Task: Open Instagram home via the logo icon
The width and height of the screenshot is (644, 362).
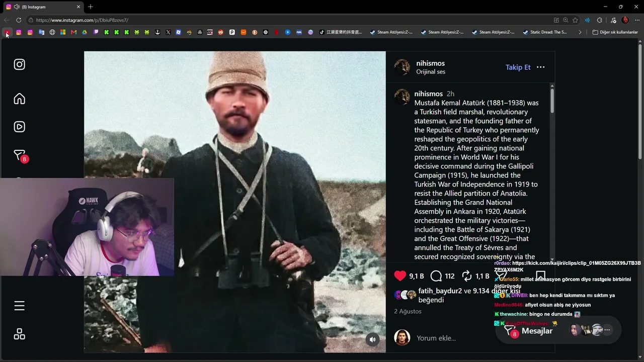Action: [19, 64]
